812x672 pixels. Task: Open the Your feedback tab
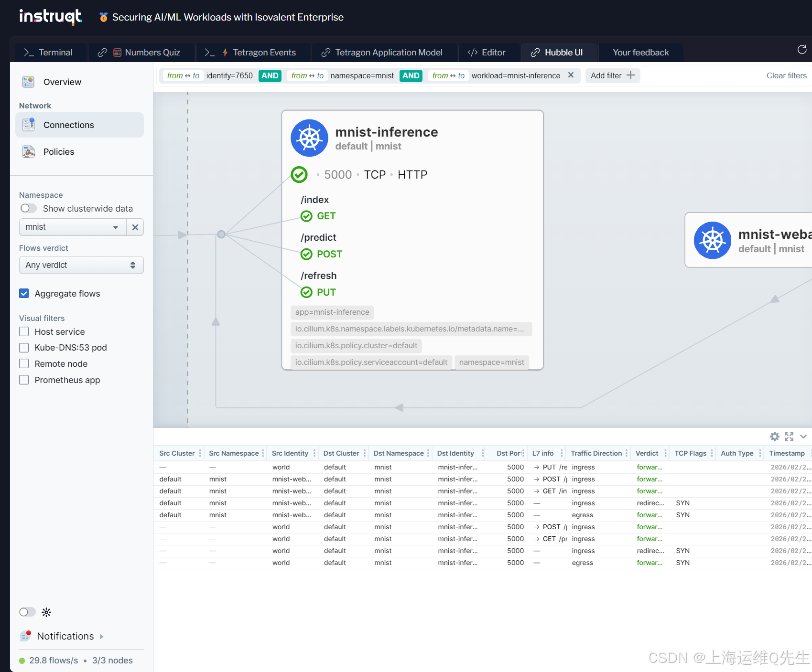click(x=641, y=53)
